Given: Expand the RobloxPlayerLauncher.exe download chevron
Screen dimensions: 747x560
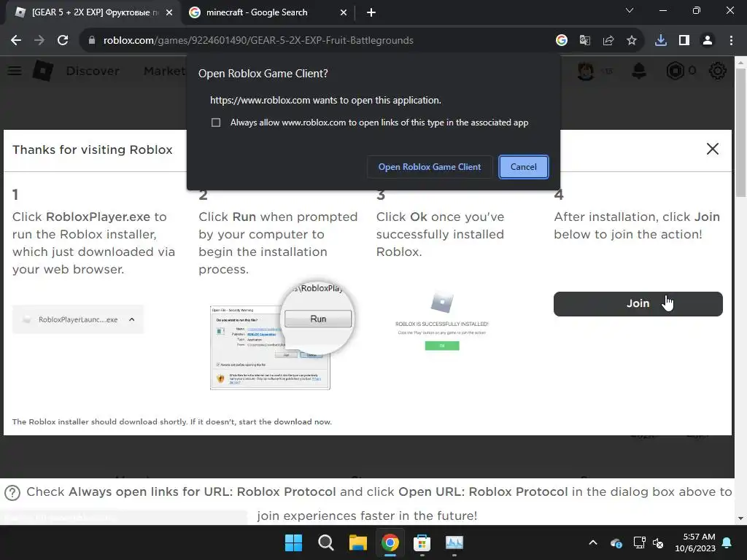Looking at the screenshot, I should (x=132, y=319).
